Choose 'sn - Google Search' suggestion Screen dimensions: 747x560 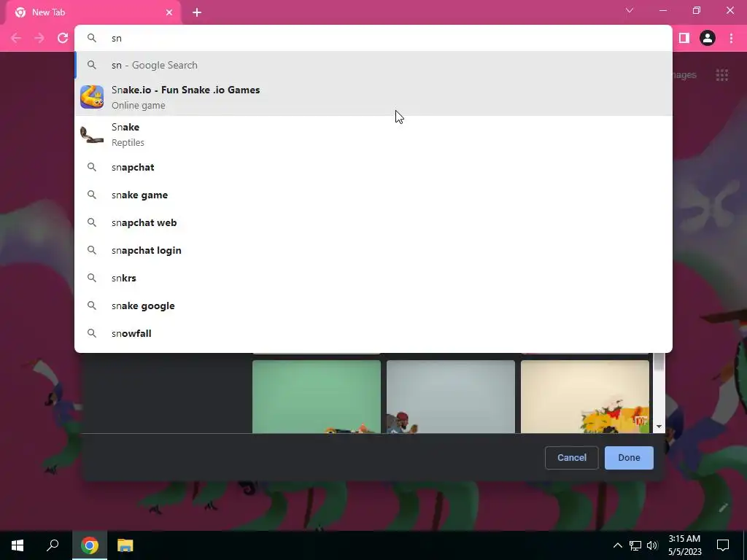[373, 65]
